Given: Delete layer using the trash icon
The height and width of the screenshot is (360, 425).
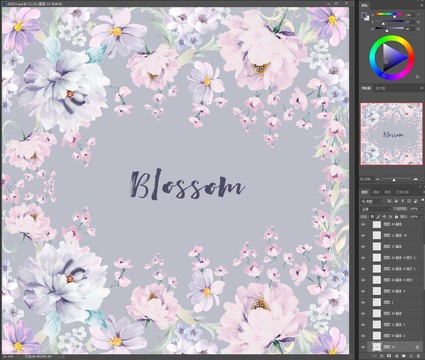Looking at the screenshot, I should pyautogui.click(x=418, y=356).
